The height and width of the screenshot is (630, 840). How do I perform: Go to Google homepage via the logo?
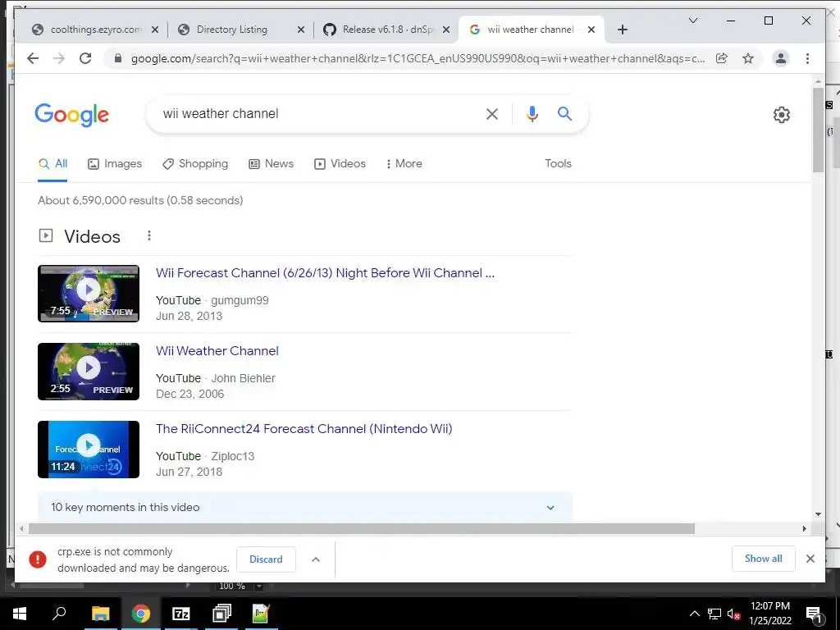72,115
